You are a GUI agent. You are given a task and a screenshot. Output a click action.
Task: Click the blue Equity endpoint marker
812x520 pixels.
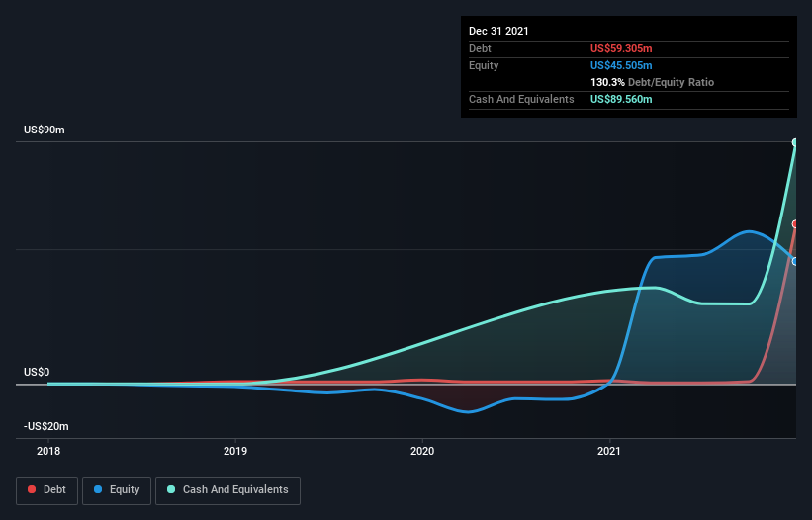795,261
